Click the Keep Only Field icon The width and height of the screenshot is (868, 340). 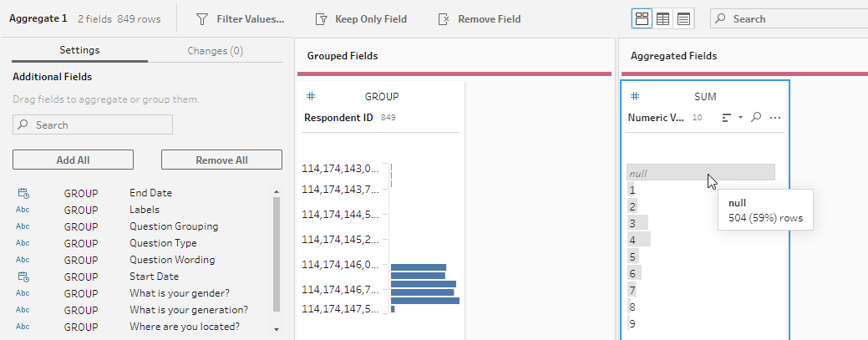click(321, 19)
